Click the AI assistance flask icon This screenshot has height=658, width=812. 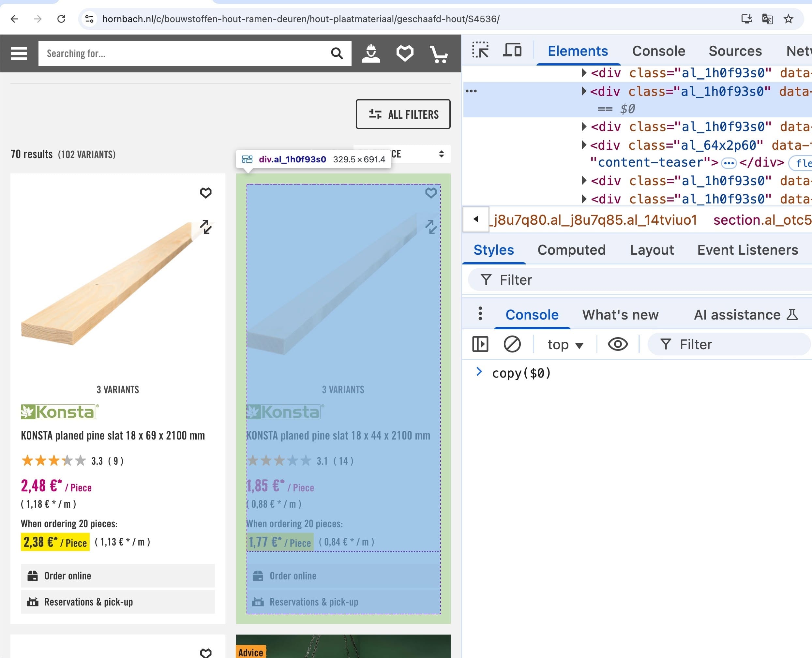792,315
